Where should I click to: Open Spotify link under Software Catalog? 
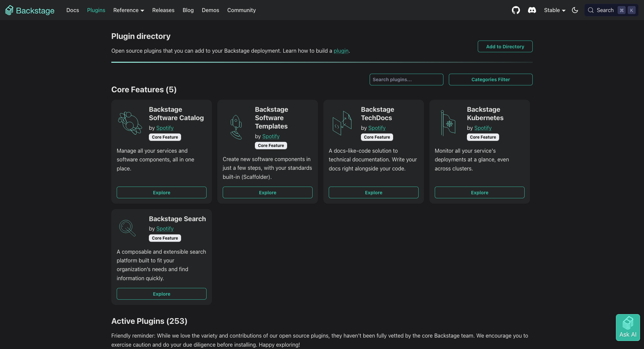tap(165, 128)
